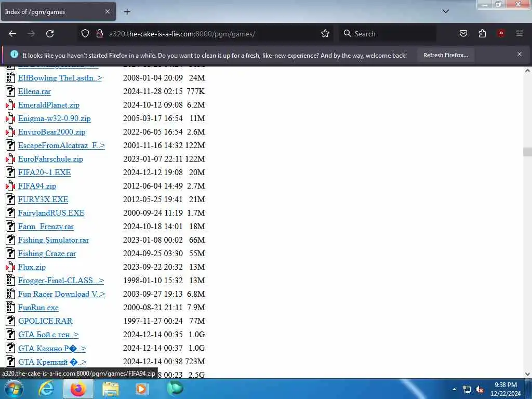The image size is (532, 399).
Task: Select the Index of /pgm/games tab
Action: (x=58, y=11)
